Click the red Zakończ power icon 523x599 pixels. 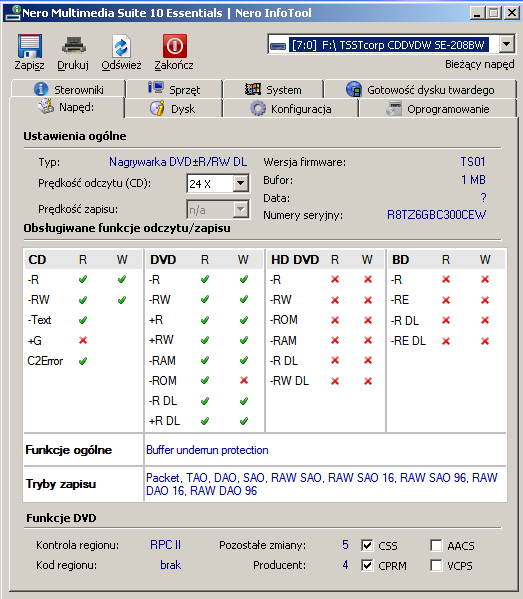coord(175,46)
